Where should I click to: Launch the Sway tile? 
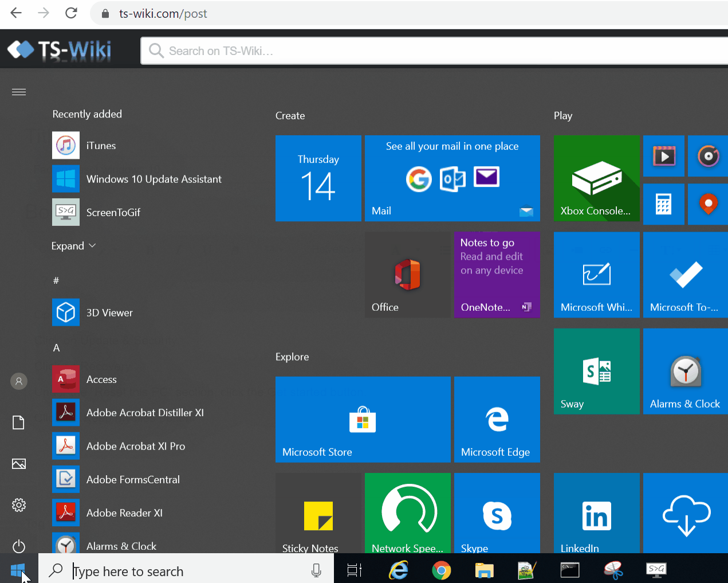click(597, 371)
